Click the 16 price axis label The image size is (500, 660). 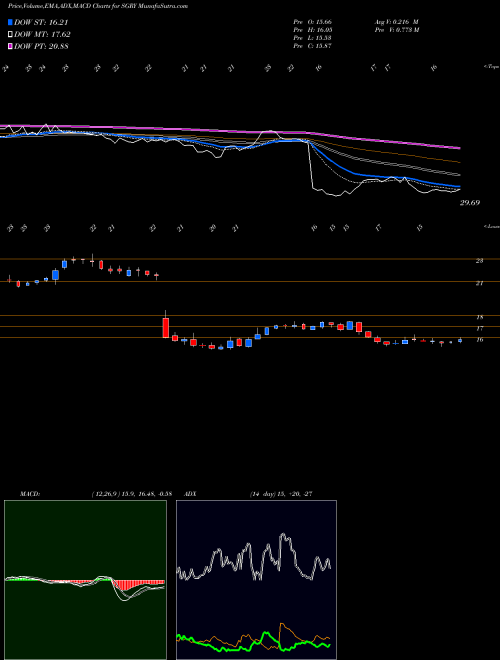479,340
